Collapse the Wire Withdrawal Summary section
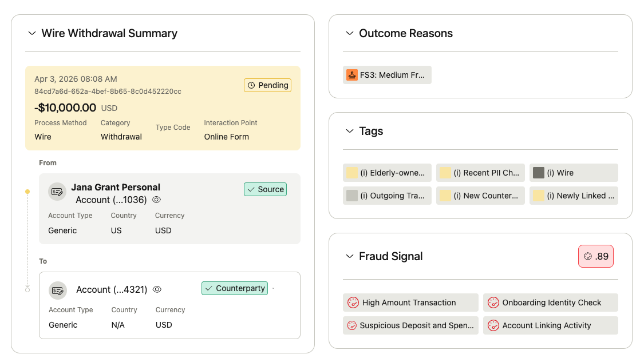The image size is (644, 358). (x=32, y=33)
